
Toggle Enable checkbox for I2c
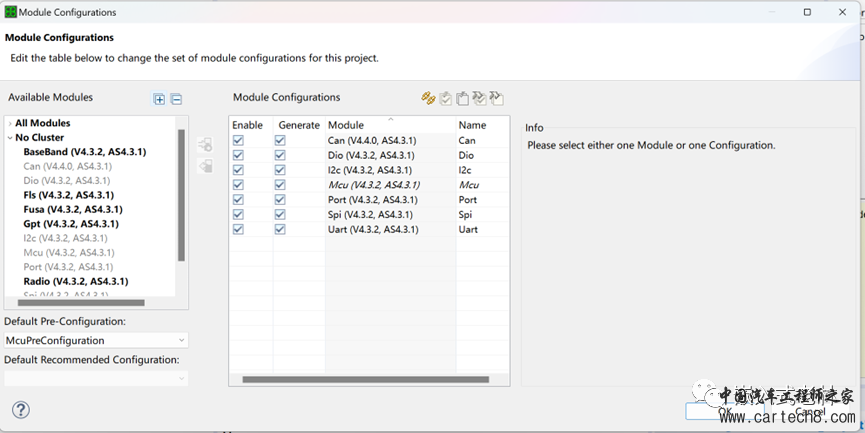(238, 170)
